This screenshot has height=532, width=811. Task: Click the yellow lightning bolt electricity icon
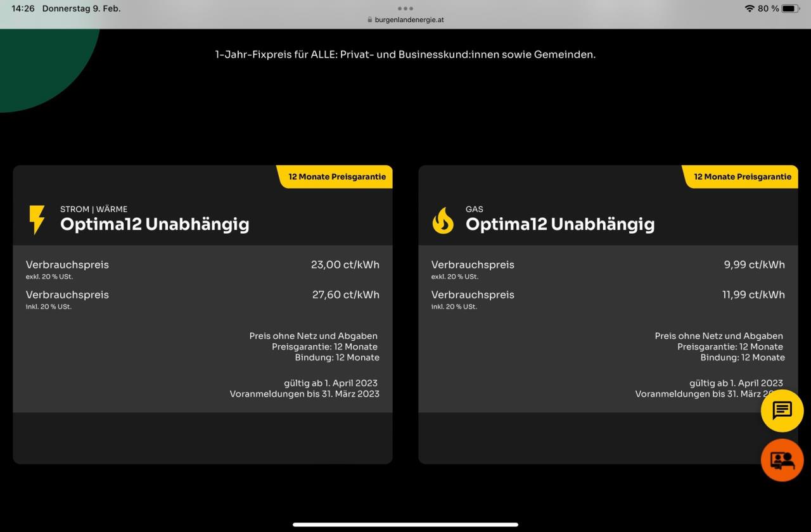coord(37,220)
